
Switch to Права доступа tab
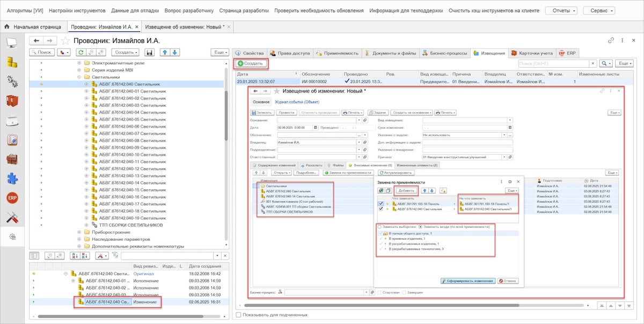point(290,53)
